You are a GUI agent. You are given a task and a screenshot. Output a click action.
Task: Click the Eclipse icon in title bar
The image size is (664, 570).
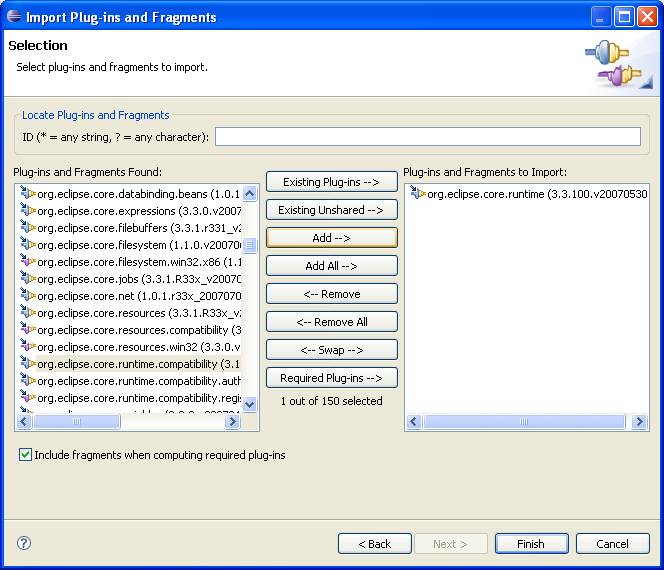14,16
